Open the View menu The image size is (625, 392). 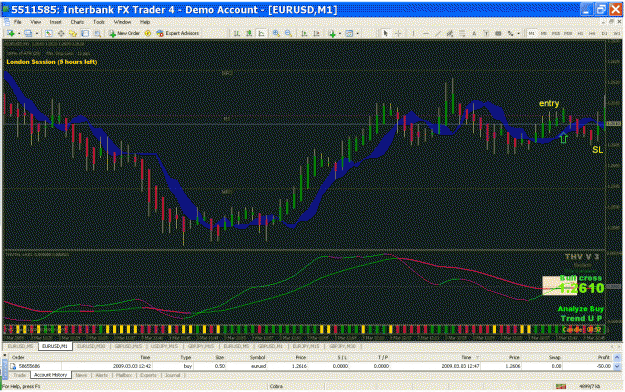click(x=35, y=22)
